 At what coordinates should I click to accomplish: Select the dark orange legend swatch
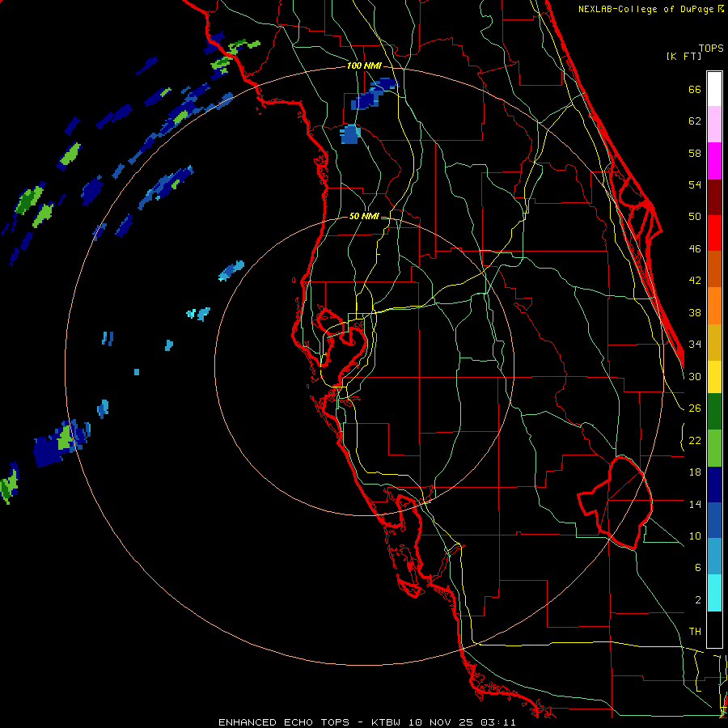[x=714, y=269]
